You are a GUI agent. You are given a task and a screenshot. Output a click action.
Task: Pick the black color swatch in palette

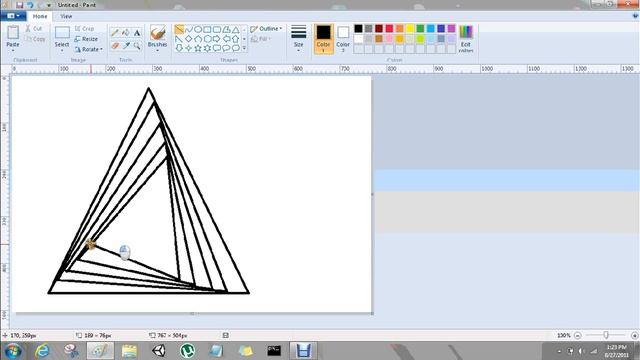tap(358, 29)
